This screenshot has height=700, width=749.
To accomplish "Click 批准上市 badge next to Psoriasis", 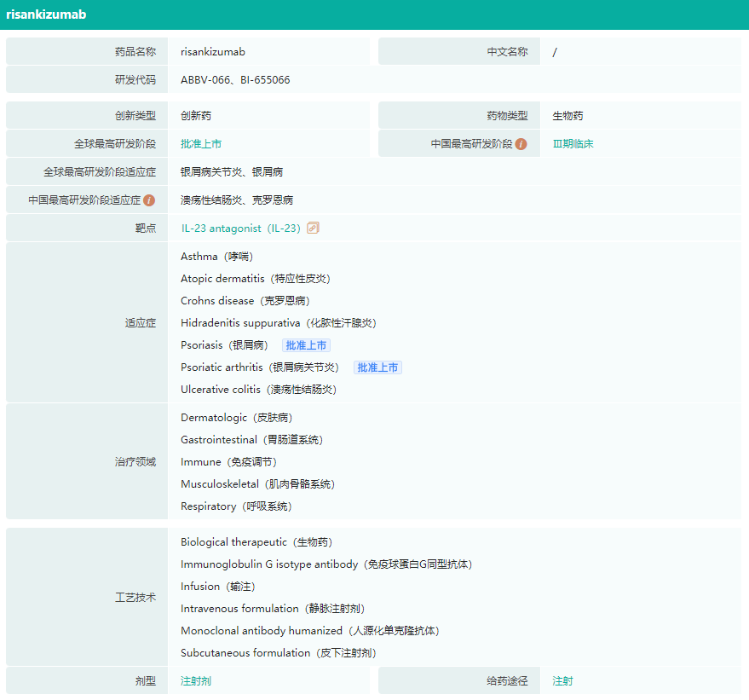I will click(306, 345).
